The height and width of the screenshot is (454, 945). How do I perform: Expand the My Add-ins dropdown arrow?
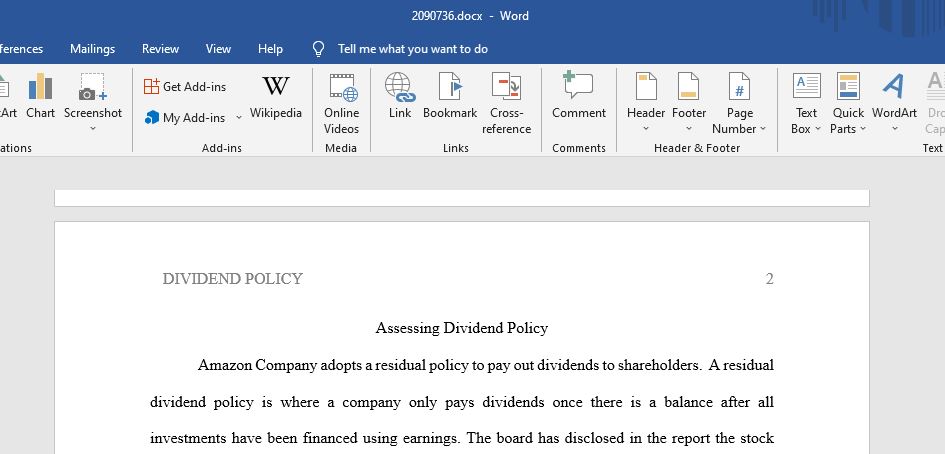(239, 118)
